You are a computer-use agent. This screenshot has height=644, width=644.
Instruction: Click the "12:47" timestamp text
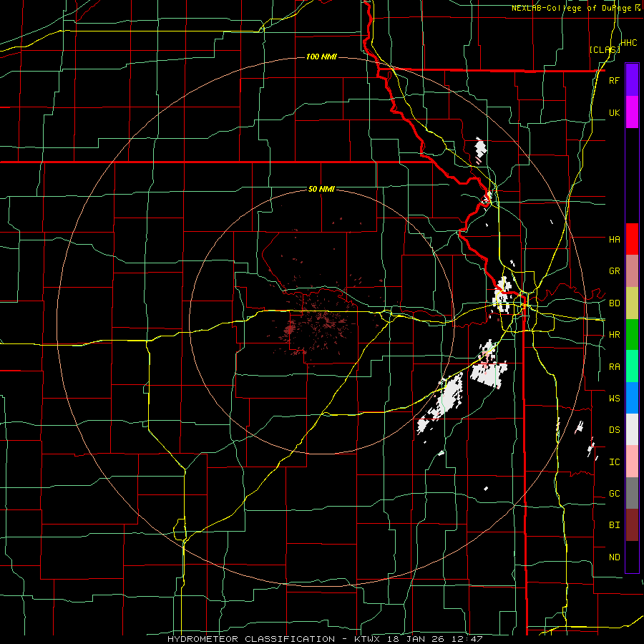467,639
